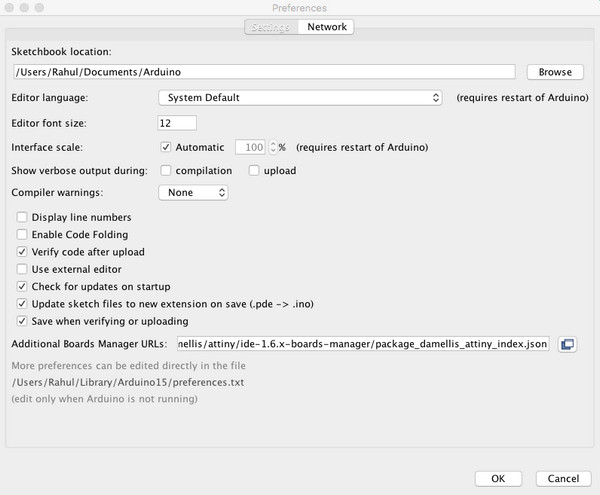Image resolution: width=600 pixels, height=495 pixels.
Task: Check Use external editor
Action: (22, 269)
